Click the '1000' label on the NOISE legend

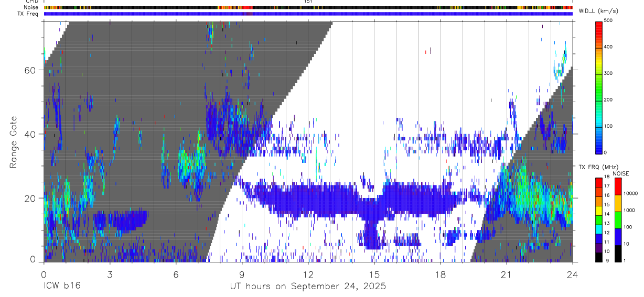click(x=630, y=211)
